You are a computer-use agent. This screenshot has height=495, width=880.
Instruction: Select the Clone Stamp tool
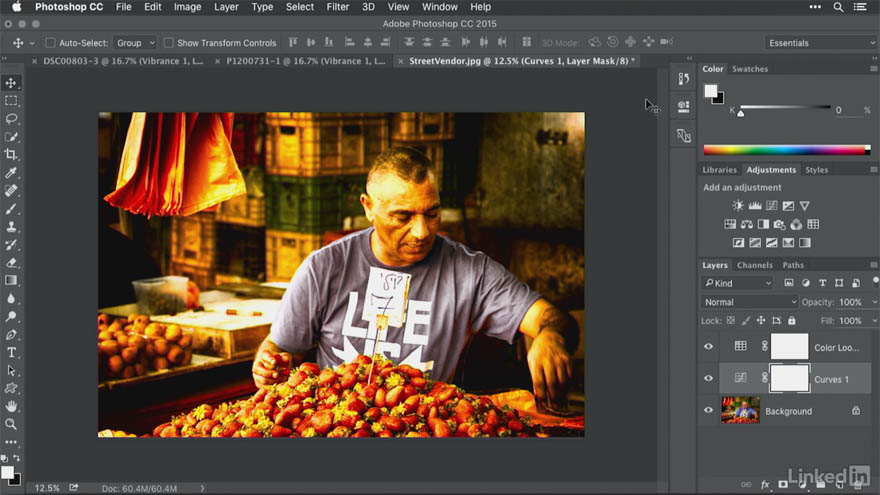point(11,227)
